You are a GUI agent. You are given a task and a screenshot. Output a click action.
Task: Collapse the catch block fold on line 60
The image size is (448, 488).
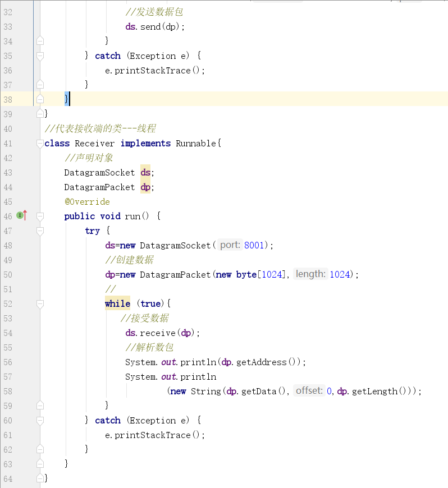40,421
